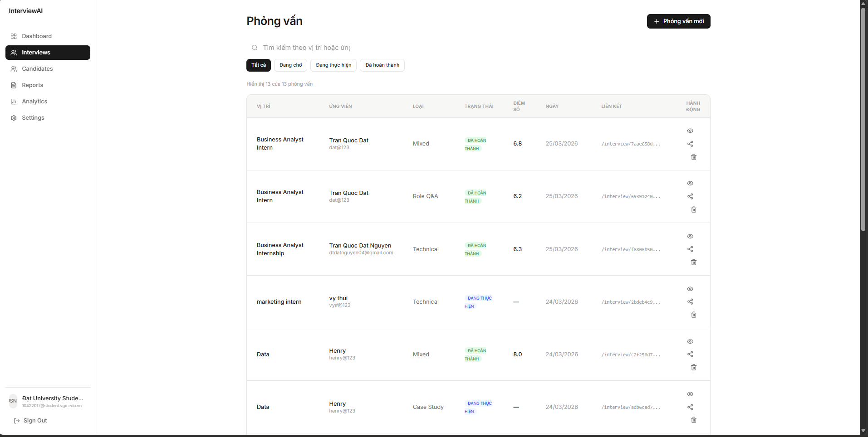Filter by Tất cả
The image size is (868, 437).
point(259,65)
